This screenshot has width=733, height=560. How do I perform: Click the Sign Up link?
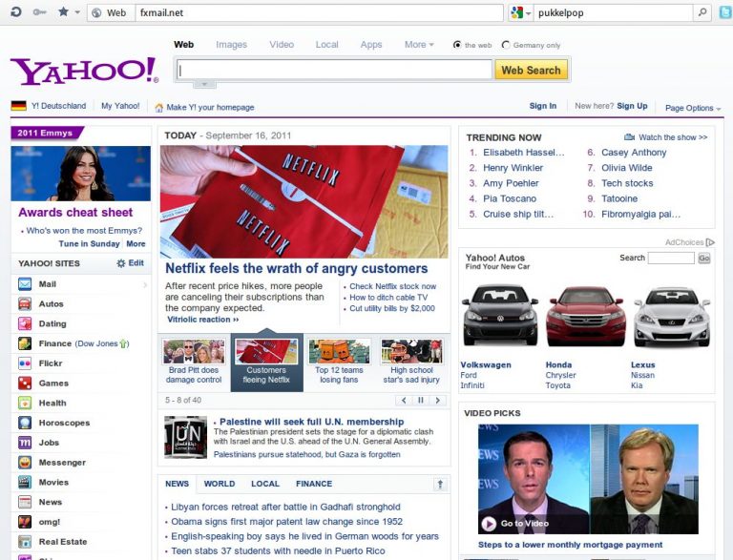coord(632,106)
